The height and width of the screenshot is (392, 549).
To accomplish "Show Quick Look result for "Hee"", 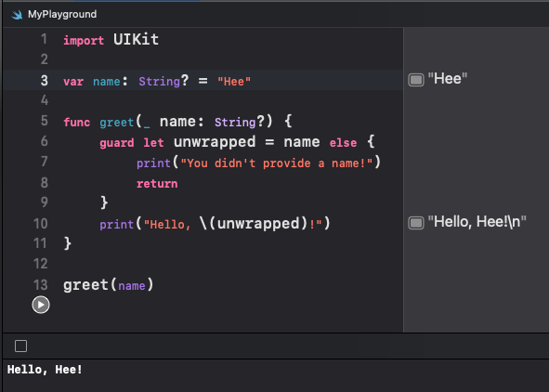I will pos(416,80).
